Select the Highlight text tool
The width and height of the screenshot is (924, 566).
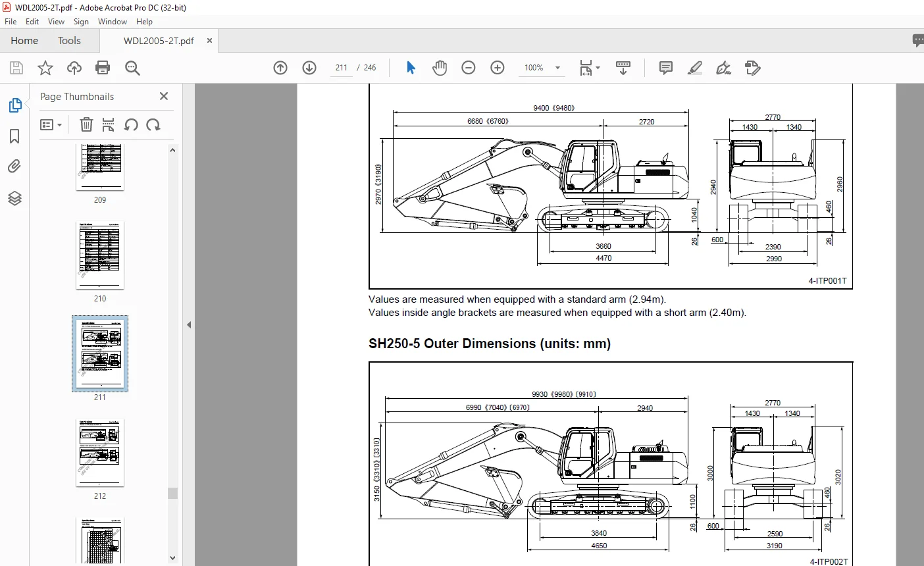click(x=695, y=68)
